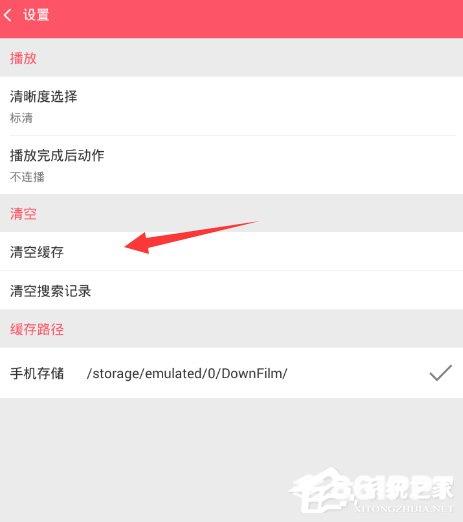This screenshot has width=463, height=522.
Task: Tap the 清空 section header
Action: pyautogui.click(x=23, y=214)
